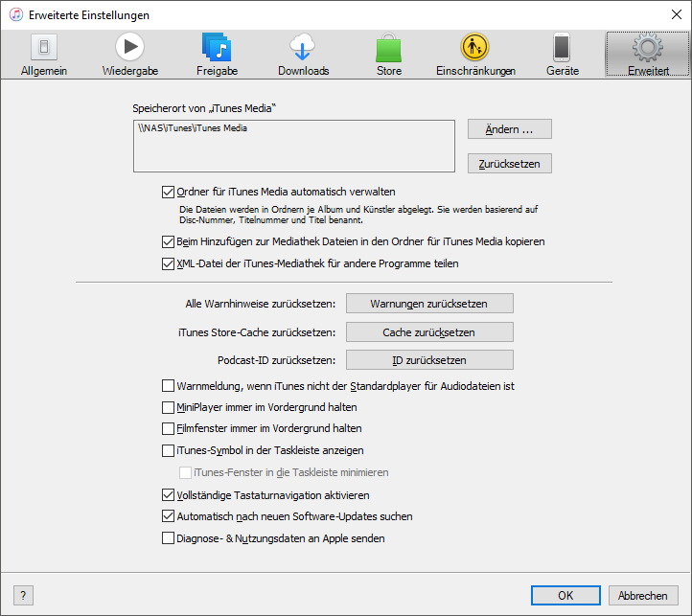Click Warnungen zurücksetzen button

(x=429, y=304)
